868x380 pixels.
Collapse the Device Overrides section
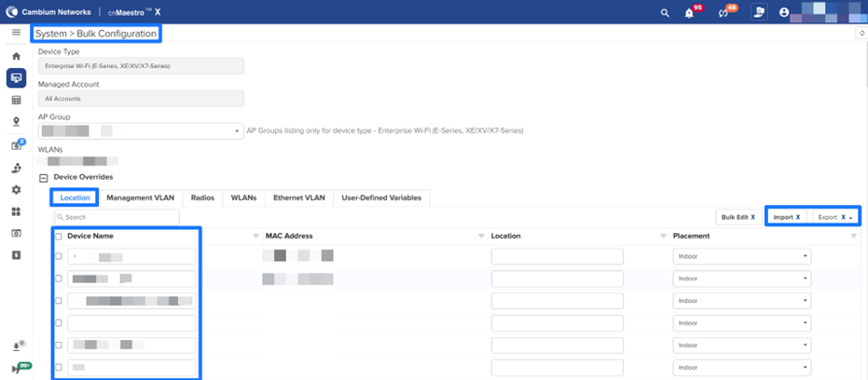tap(43, 177)
